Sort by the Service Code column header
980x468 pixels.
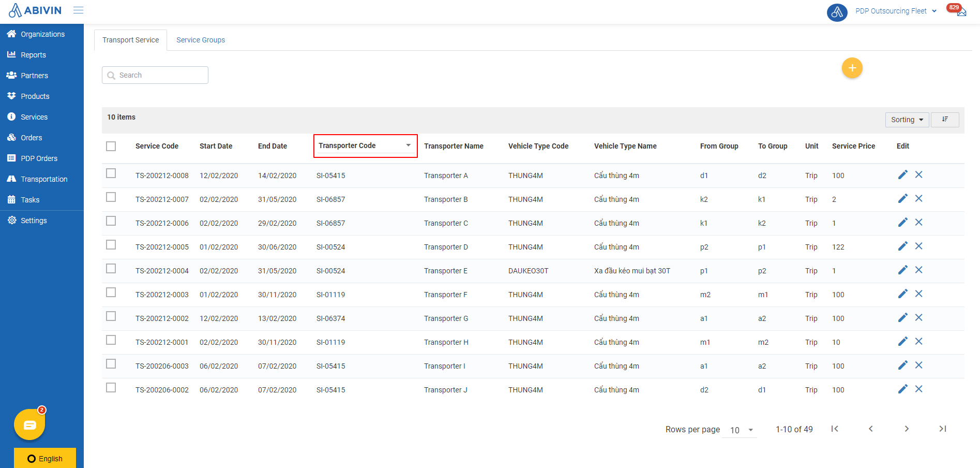157,146
